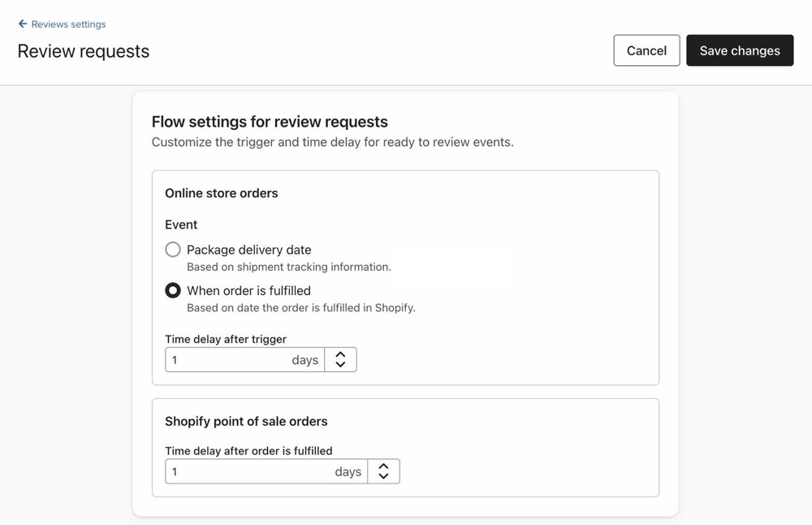Click the days value under Online store orders

[x=304, y=359]
